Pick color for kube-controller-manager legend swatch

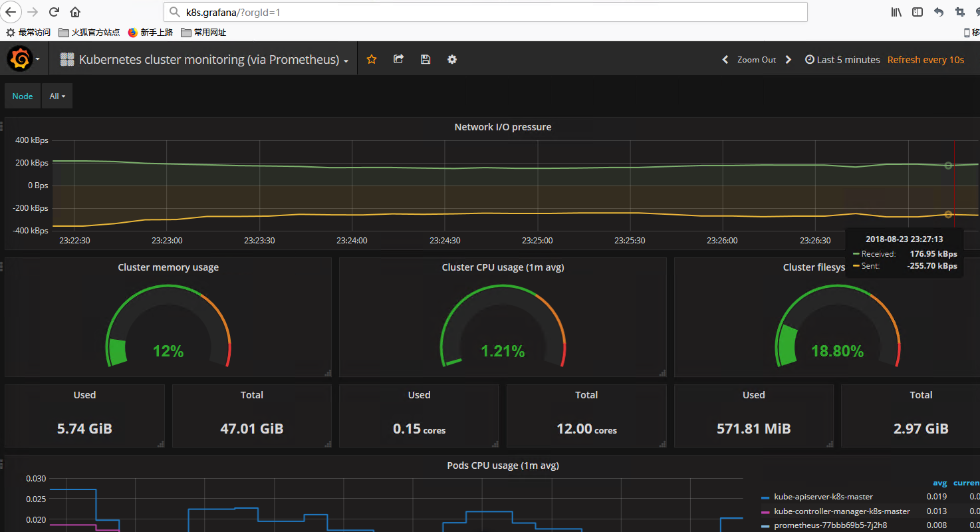765,512
